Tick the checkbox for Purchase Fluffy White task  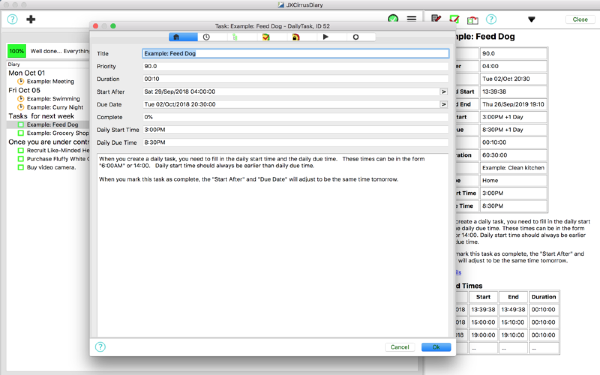(x=21, y=159)
